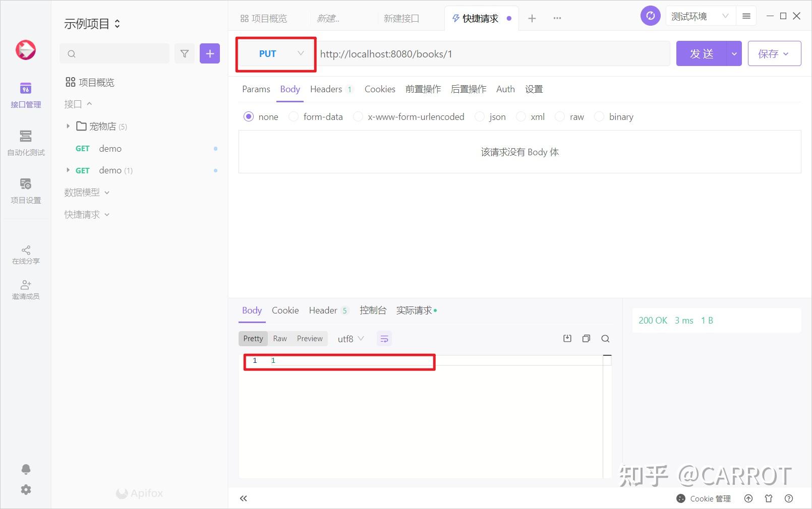The height and width of the screenshot is (509, 812).
Task: Switch to the 控制台 tab
Action: tap(373, 310)
